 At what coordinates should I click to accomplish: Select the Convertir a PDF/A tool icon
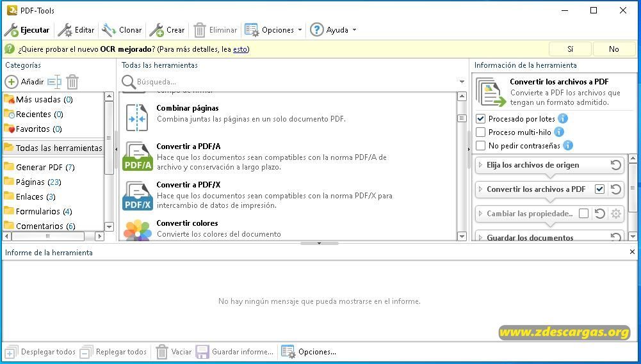(137, 157)
